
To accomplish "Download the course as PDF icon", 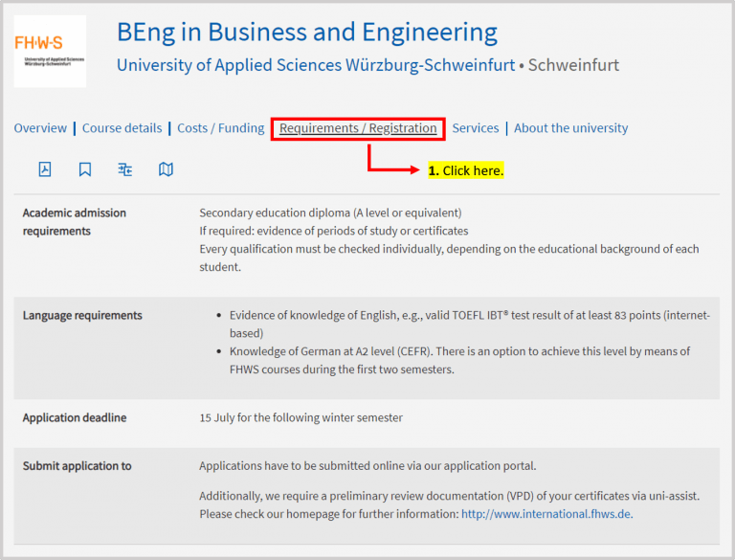I will coord(45,168).
